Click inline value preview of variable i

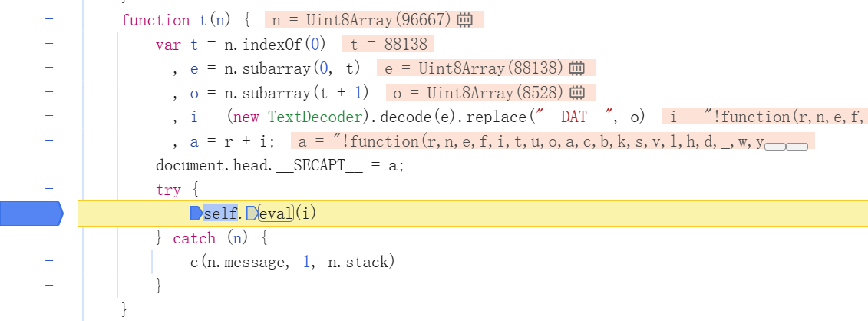[765, 117]
